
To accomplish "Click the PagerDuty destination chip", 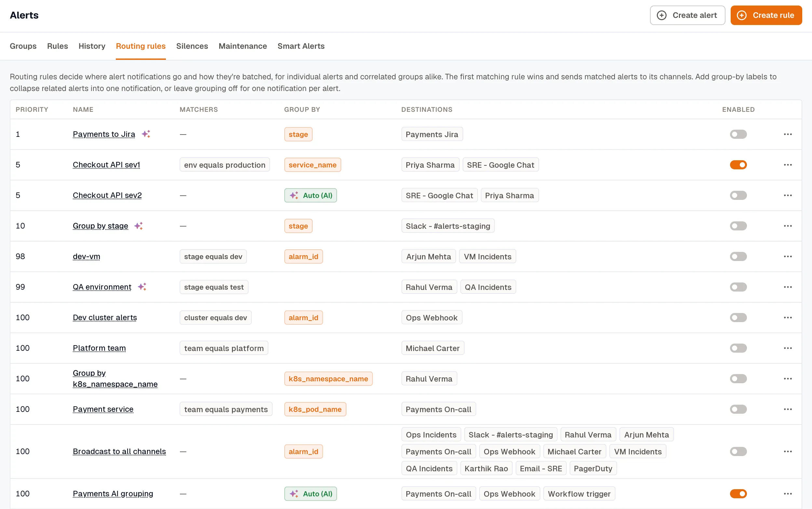I will [593, 469].
